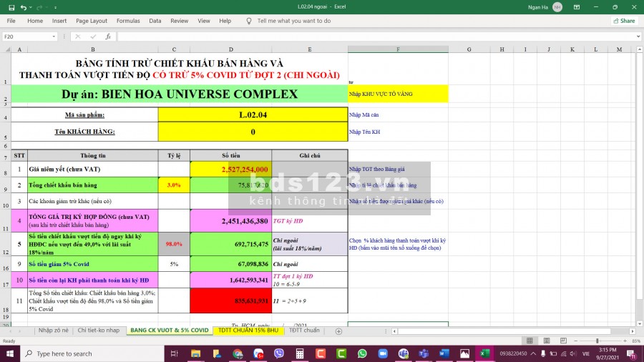Select the cell with 67,098,836

coord(231,264)
